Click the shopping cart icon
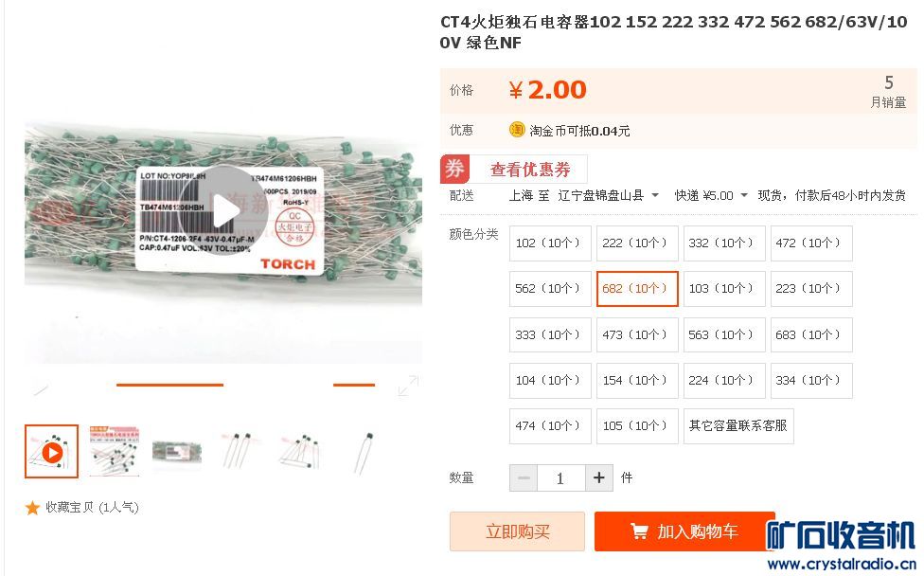Viewport: 924px width, 576px height. point(639,531)
